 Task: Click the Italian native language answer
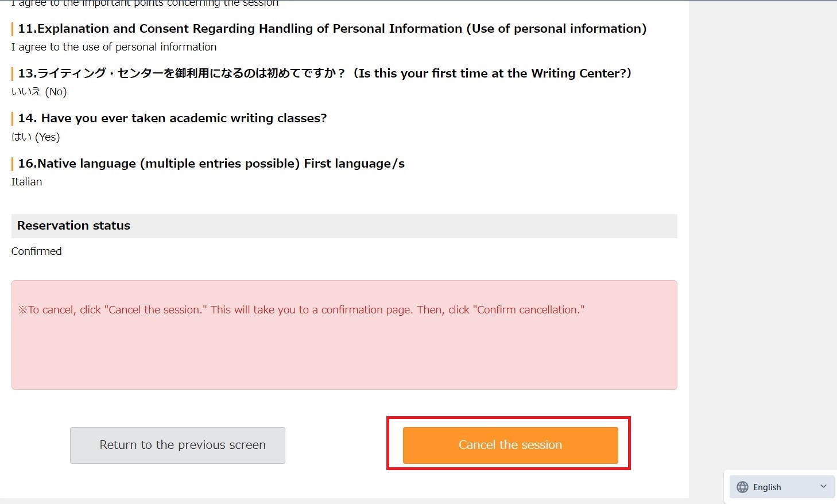click(27, 181)
